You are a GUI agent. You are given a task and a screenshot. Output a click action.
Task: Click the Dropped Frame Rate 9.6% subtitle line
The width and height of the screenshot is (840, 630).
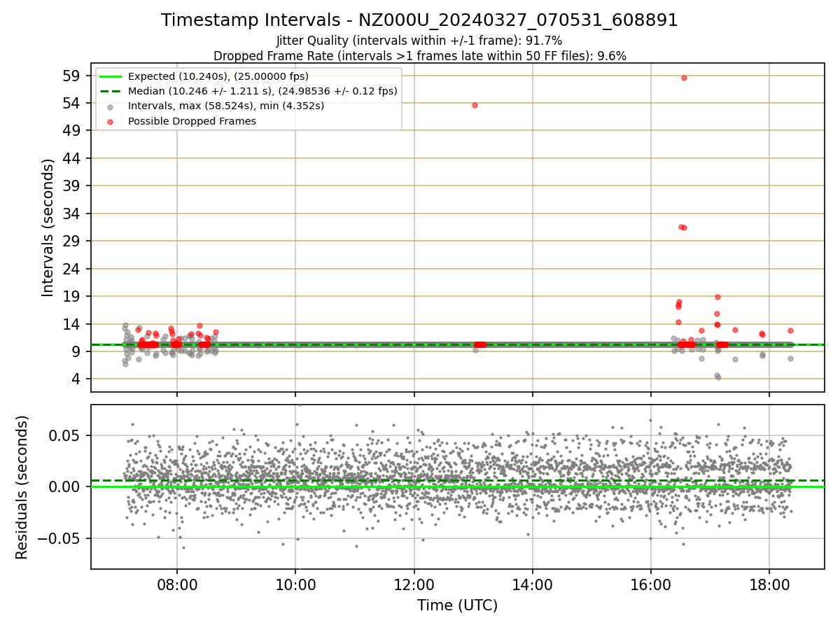coord(419,55)
